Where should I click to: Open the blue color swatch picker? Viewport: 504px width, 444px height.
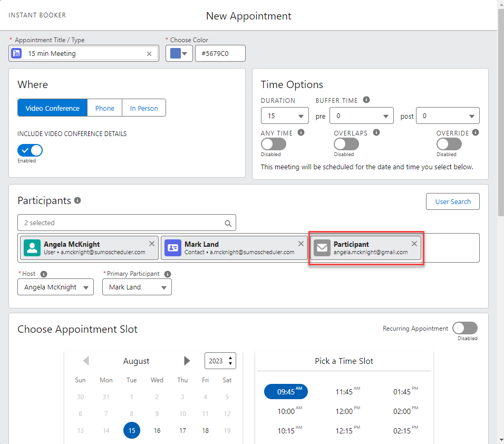coord(179,53)
